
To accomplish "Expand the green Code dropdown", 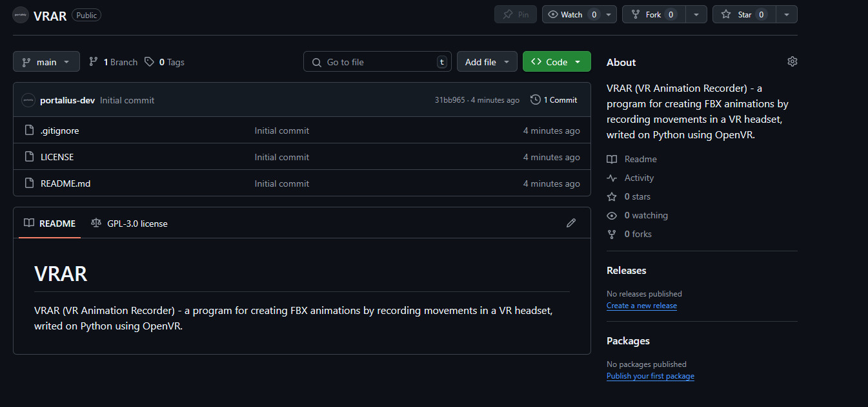I will coord(556,62).
